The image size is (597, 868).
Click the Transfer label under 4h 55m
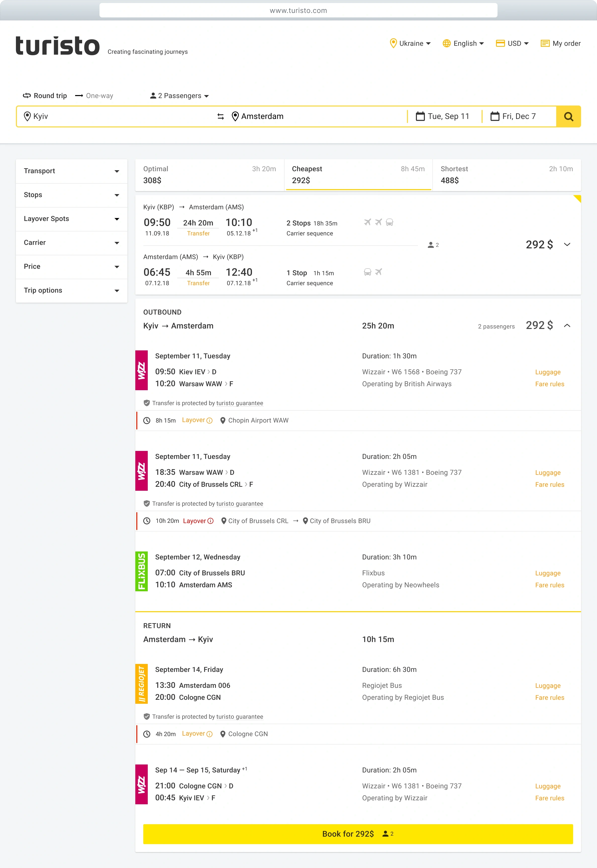coord(198,283)
